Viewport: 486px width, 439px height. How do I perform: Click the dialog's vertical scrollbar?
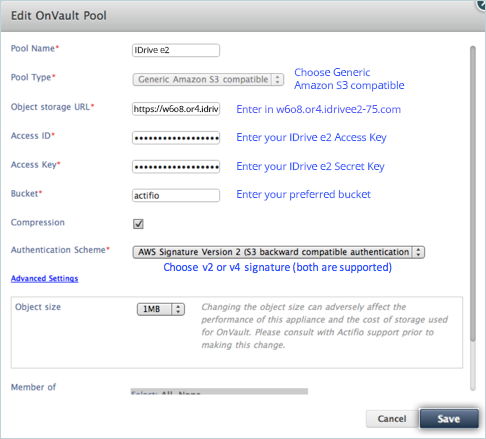pyautogui.click(x=473, y=193)
